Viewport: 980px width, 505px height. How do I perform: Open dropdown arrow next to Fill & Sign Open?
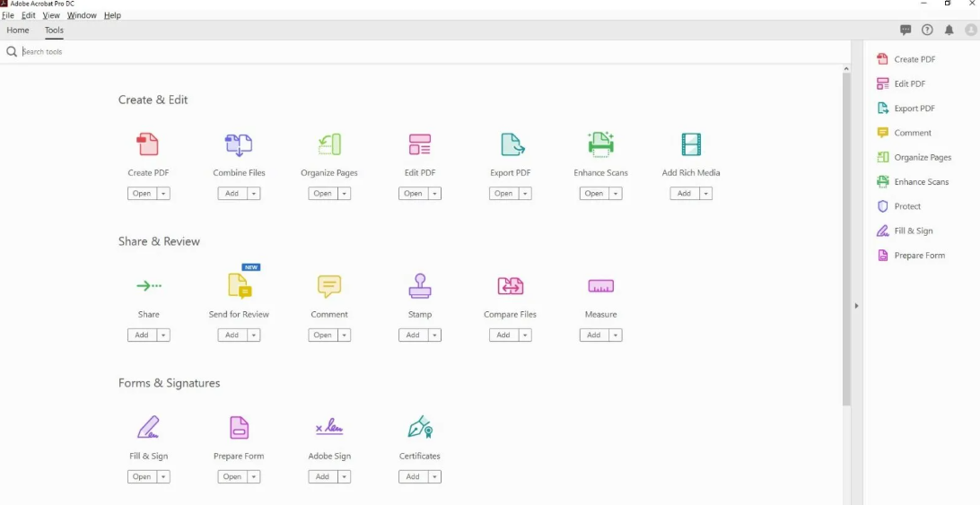(163, 477)
